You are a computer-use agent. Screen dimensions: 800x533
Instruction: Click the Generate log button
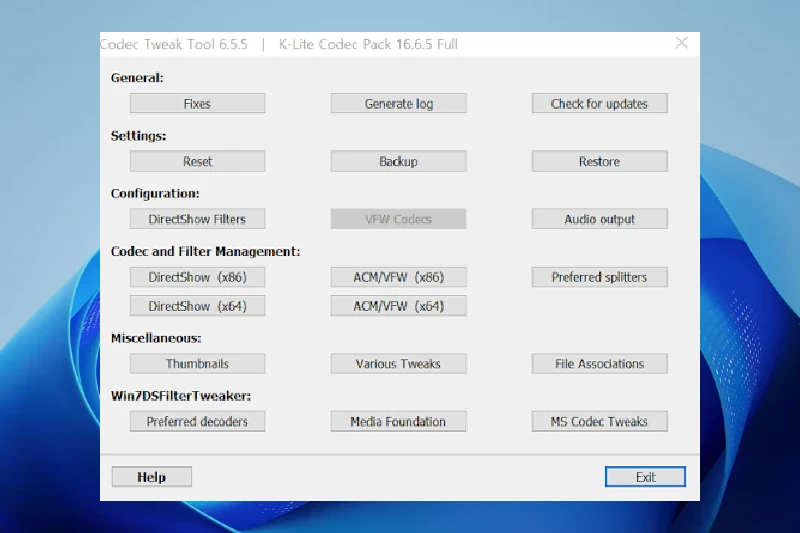point(398,104)
